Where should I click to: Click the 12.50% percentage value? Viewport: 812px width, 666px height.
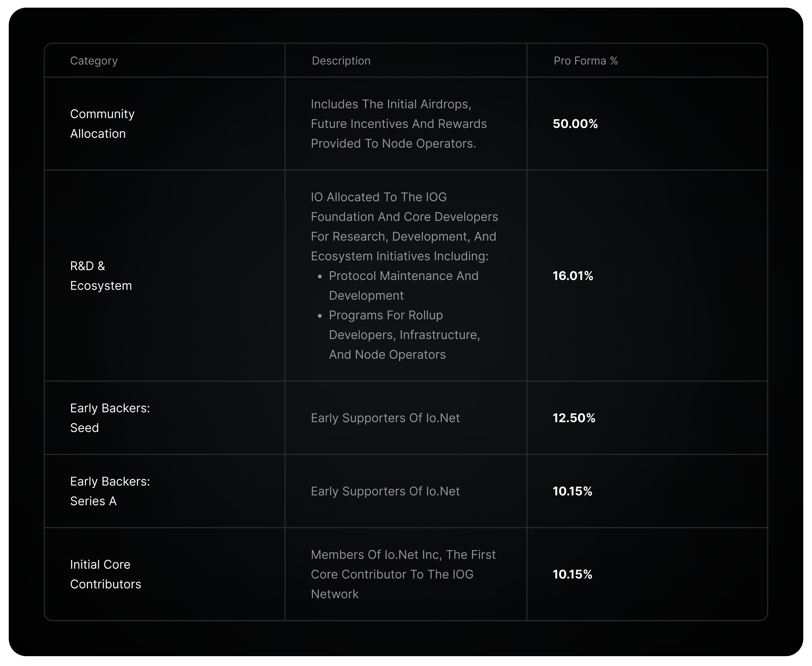(574, 418)
